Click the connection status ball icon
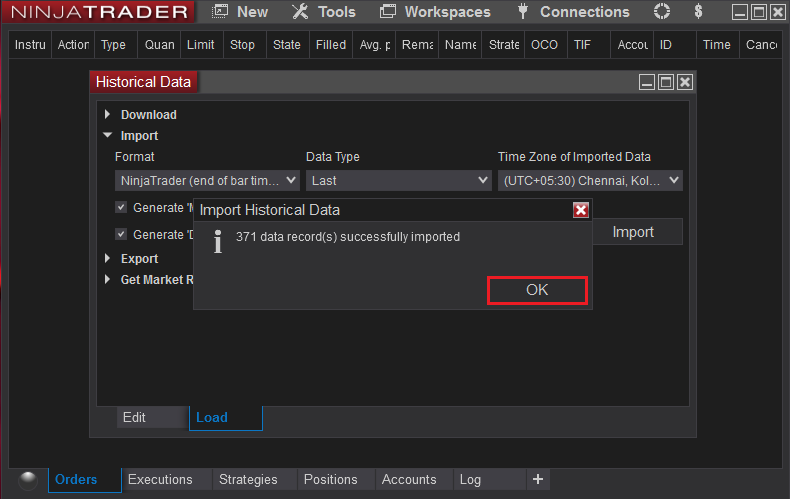This screenshot has height=499, width=790. coord(28,480)
